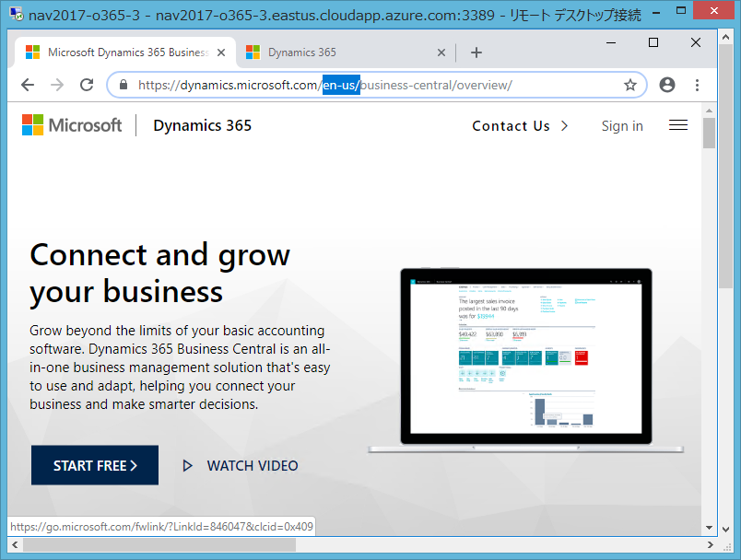The height and width of the screenshot is (560, 741).
Task: Bookmark this page with the star icon
Action: [x=630, y=85]
